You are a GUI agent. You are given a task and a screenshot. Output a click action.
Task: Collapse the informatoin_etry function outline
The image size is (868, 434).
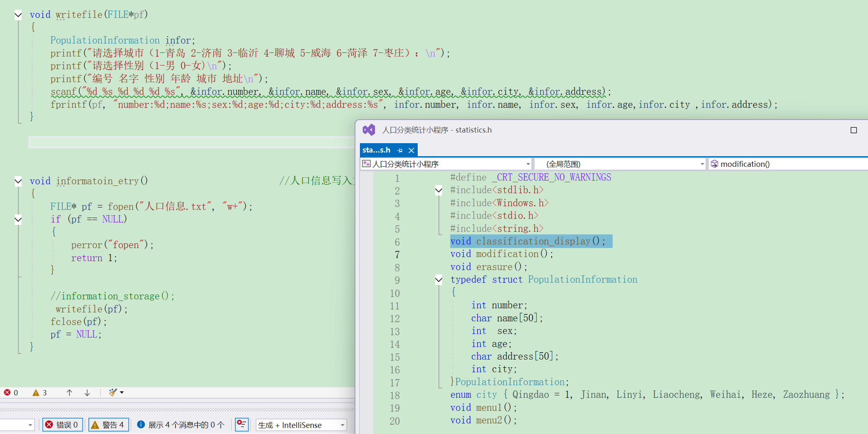(18, 181)
